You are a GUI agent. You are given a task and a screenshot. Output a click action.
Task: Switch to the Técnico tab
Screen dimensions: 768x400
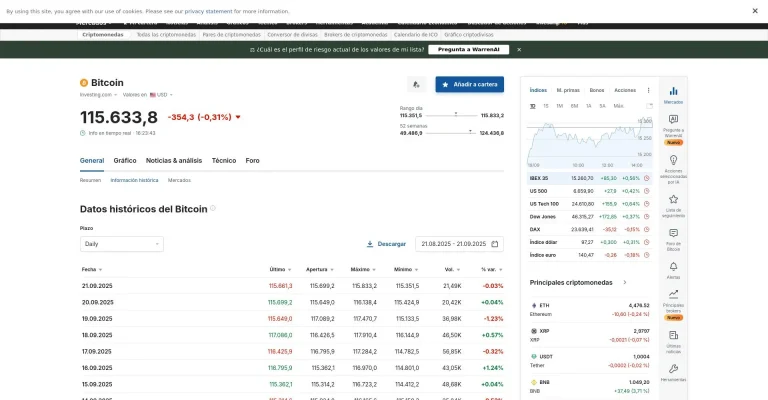224,161
